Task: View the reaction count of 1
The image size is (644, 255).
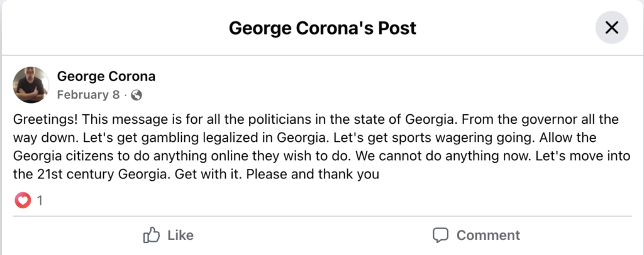Action: [x=40, y=201]
